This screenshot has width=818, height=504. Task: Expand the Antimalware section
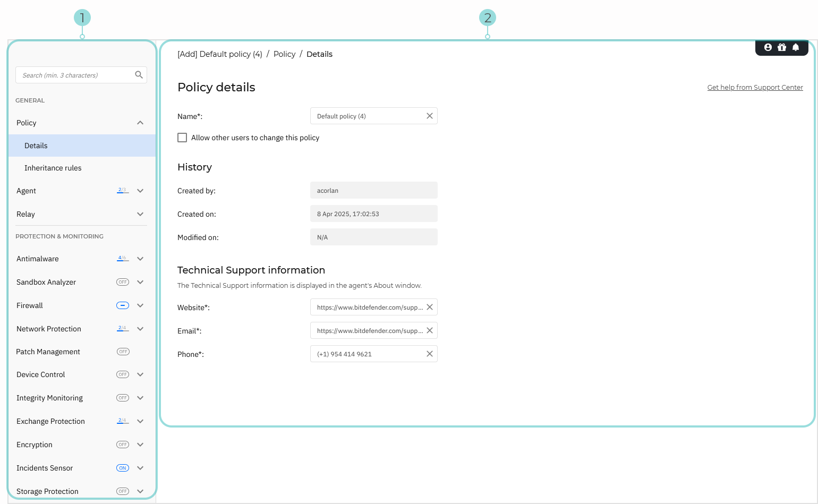[140, 259]
